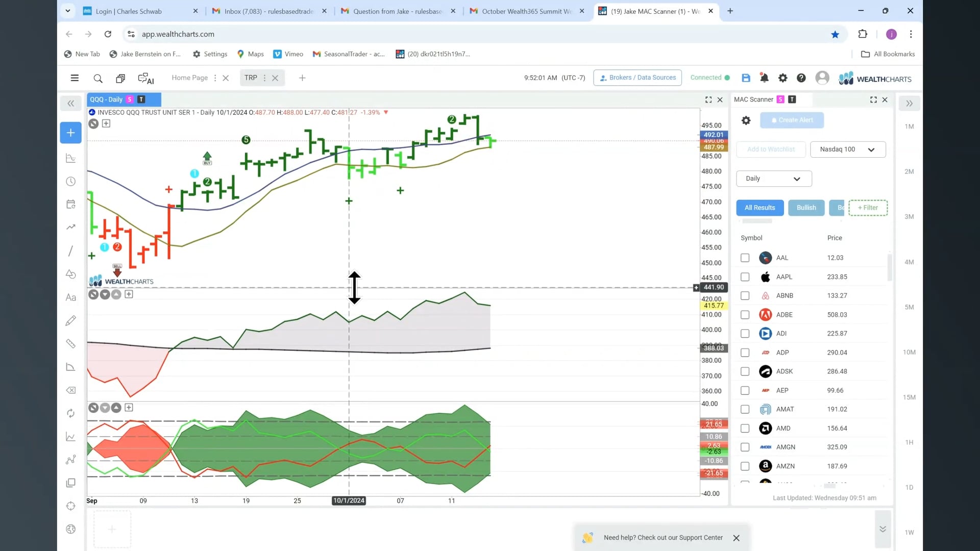Save workspace with the floppy disk icon
980x551 pixels.
click(746, 78)
